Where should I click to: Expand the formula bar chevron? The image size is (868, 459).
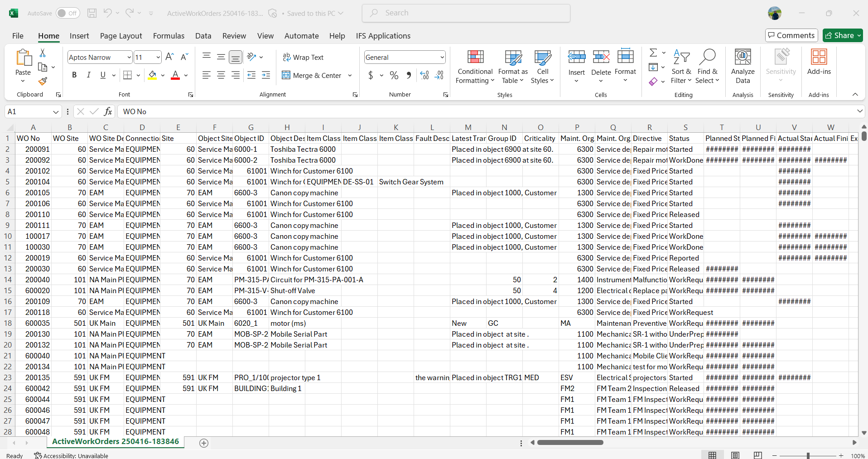(859, 111)
